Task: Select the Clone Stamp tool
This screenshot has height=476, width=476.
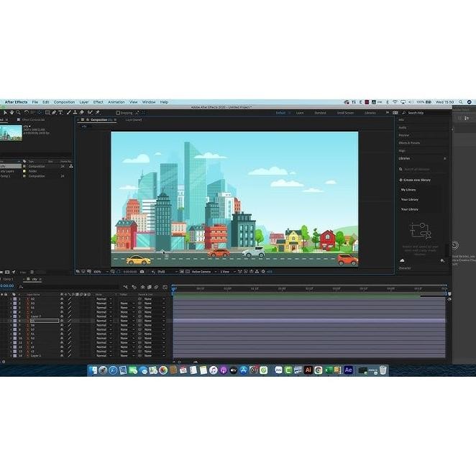Action: coord(75,113)
